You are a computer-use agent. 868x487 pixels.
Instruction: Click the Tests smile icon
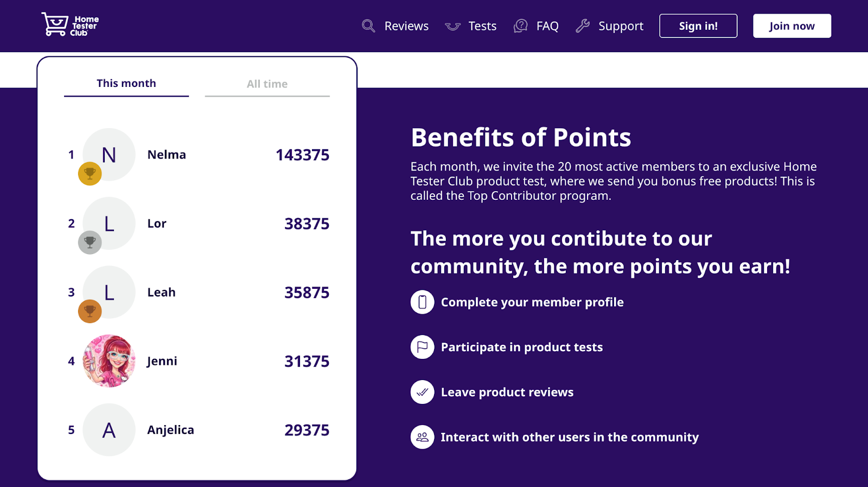click(x=452, y=26)
